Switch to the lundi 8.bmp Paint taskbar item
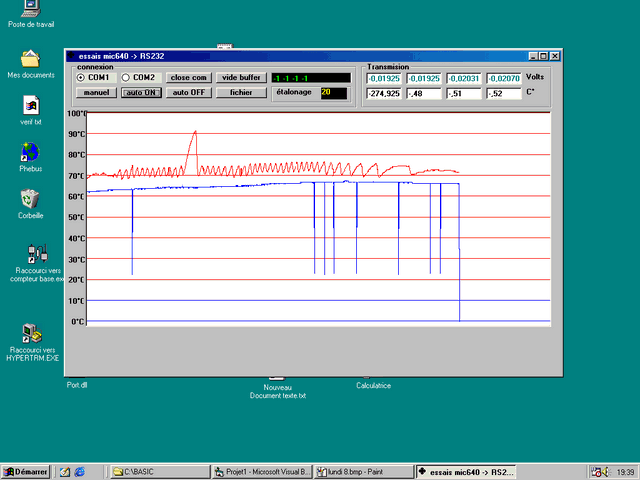 coord(363,471)
